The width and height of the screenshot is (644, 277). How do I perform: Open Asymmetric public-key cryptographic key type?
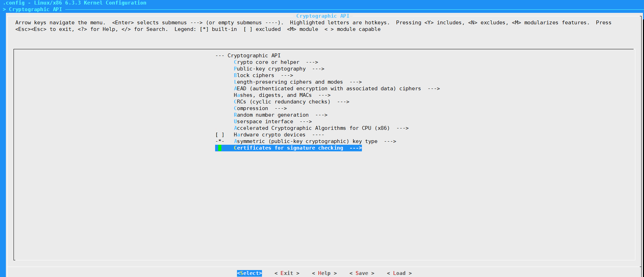click(305, 141)
